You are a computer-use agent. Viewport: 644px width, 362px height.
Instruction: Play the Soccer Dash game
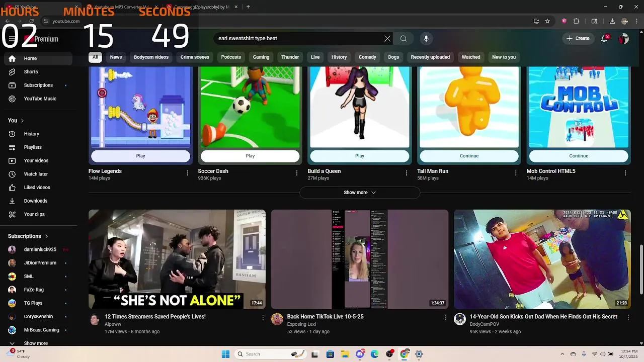coord(250,156)
